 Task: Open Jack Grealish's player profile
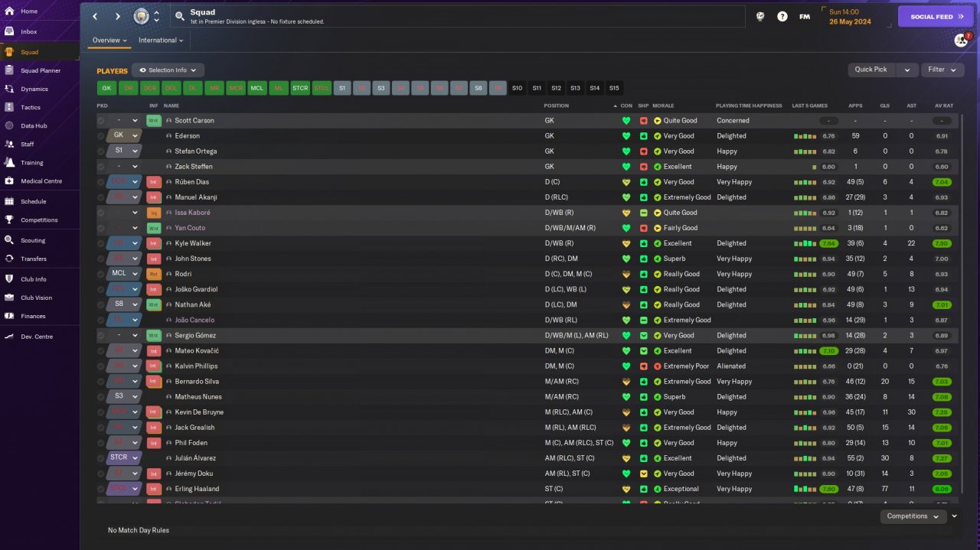click(x=194, y=428)
